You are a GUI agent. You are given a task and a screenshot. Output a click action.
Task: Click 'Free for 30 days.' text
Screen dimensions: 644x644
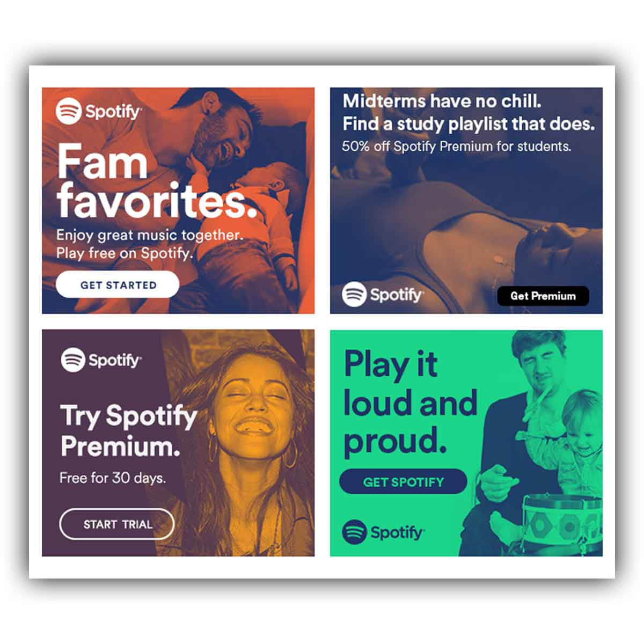[x=112, y=478]
